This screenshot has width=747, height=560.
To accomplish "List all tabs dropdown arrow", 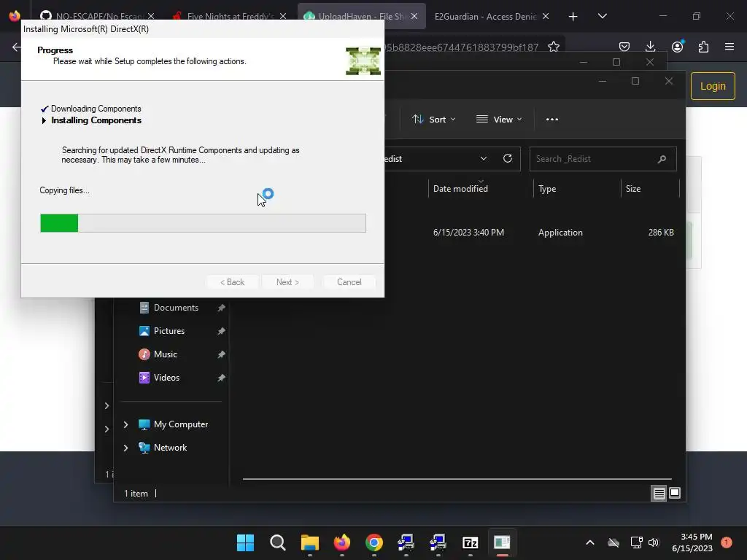I will 602,16.
